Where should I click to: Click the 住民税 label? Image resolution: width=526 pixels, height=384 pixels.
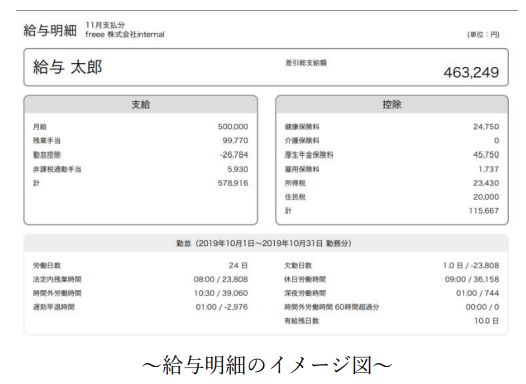click(295, 197)
